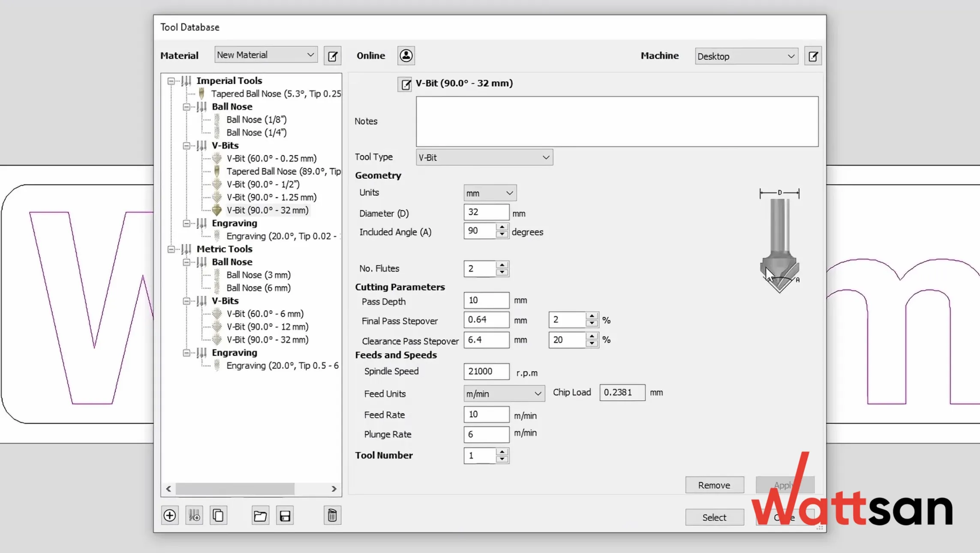Increase the Tool Number value

(x=502, y=452)
